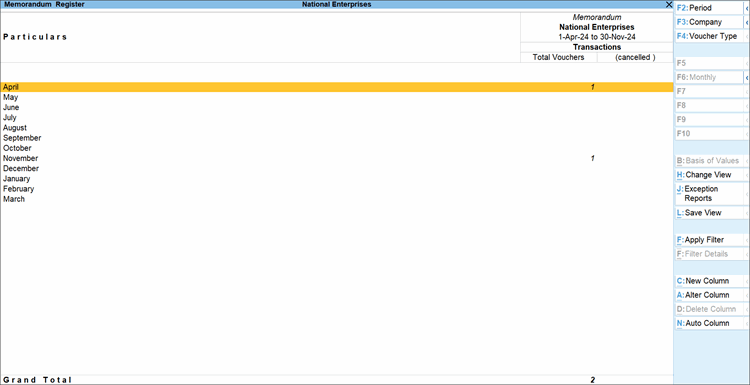Select the April row
The width and height of the screenshot is (750, 385).
(337, 87)
